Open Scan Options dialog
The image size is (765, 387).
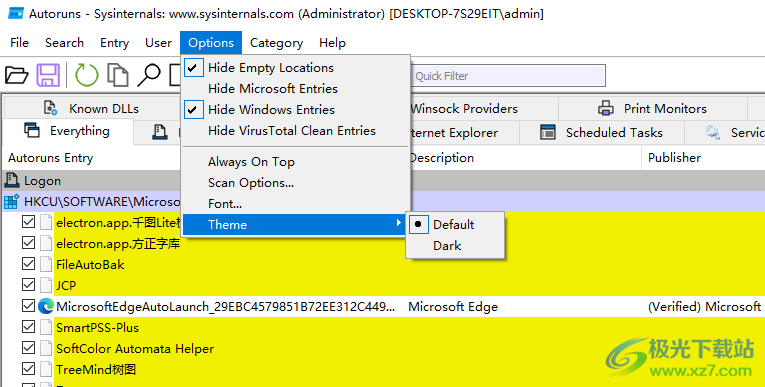(x=295, y=183)
